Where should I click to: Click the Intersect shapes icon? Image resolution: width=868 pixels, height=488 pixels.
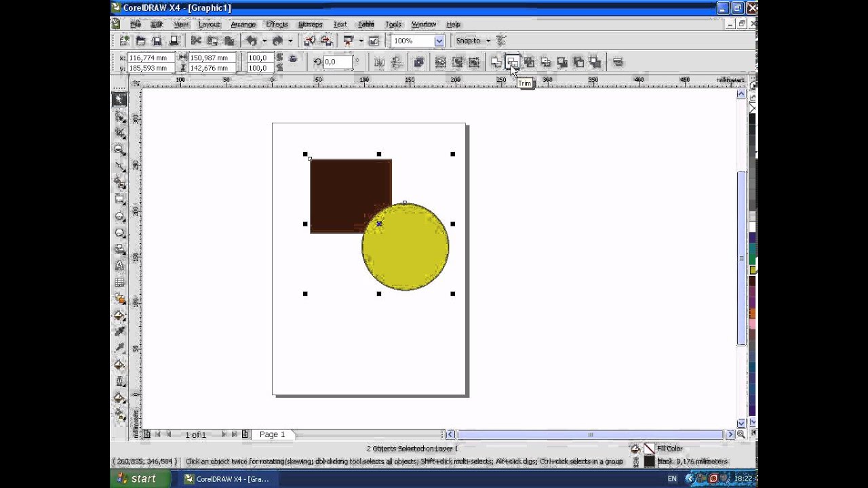(529, 62)
